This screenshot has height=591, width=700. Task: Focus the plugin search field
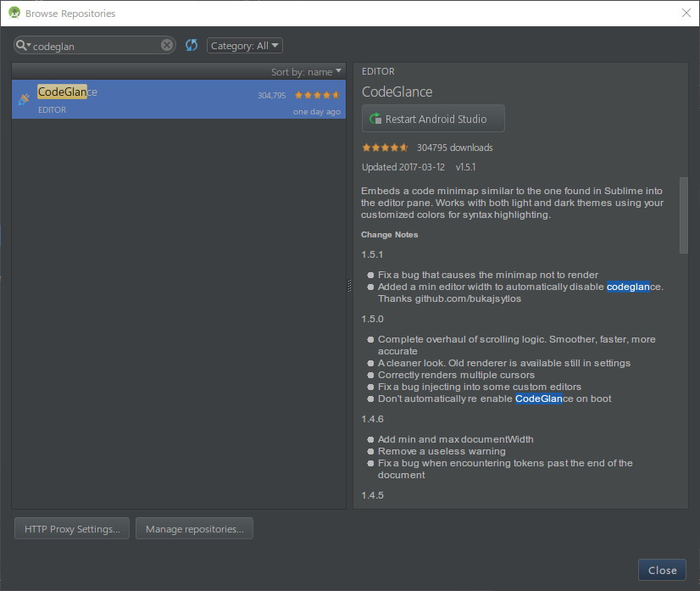pyautogui.click(x=96, y=46)
